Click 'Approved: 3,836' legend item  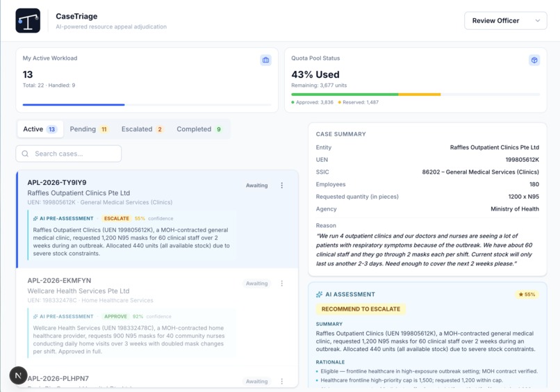tap(313, 102)
